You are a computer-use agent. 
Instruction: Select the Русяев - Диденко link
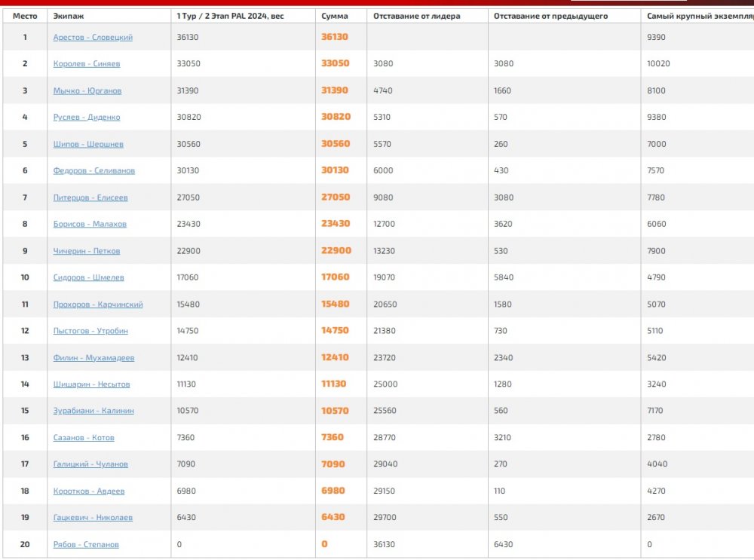point(87,118)
